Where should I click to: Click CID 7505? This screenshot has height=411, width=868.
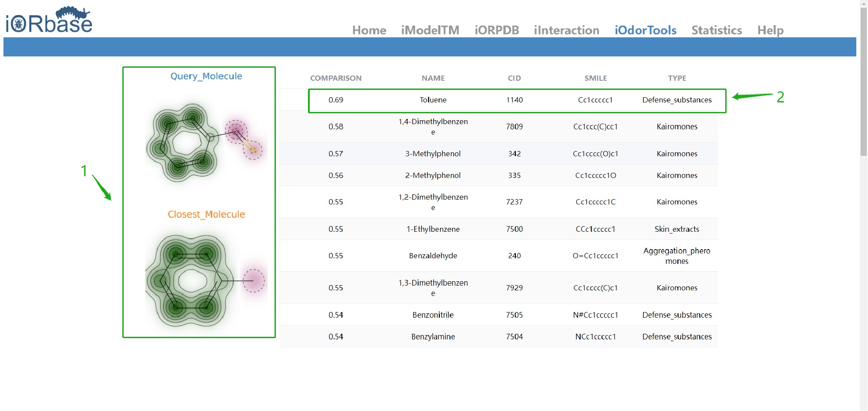(514, 315)
